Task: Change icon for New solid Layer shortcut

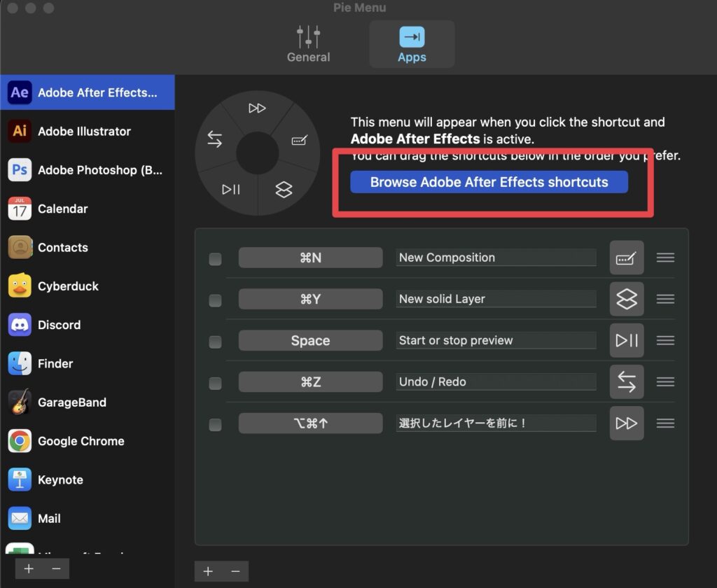Action: (627, 299)
